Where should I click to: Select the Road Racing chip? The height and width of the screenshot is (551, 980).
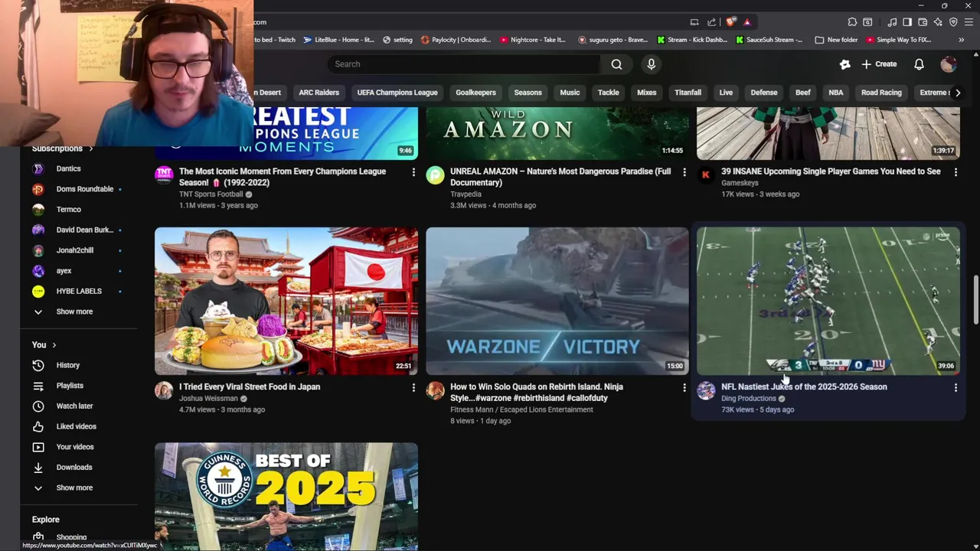tap(881, 93)
